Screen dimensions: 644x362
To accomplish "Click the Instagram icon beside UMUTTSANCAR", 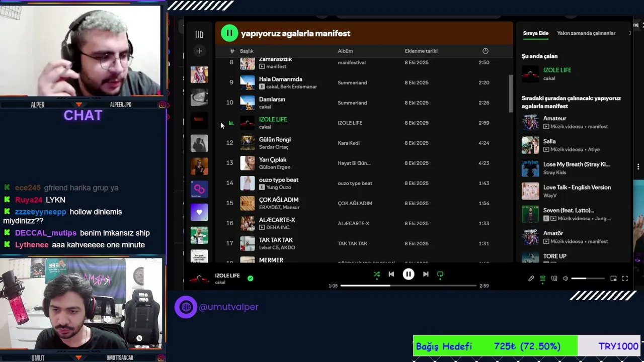I will 162,358.
